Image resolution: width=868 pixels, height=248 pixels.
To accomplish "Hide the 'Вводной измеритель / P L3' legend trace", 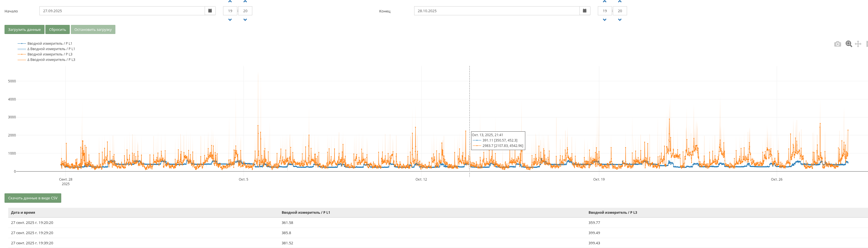I will click(50, 54).
